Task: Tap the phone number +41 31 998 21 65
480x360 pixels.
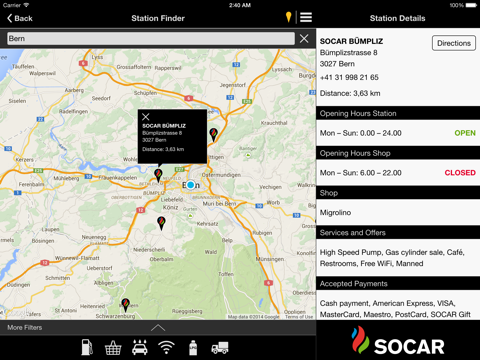Action: 349,77
